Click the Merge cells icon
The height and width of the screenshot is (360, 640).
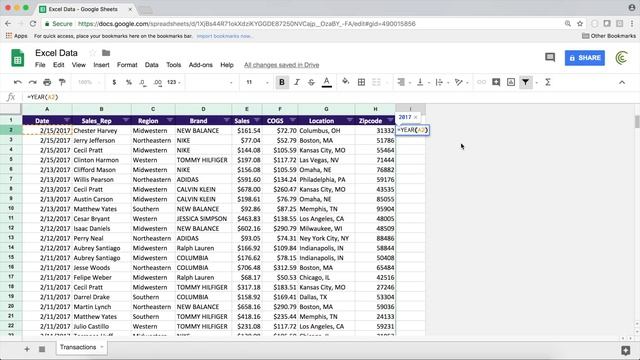pos(376,82)
